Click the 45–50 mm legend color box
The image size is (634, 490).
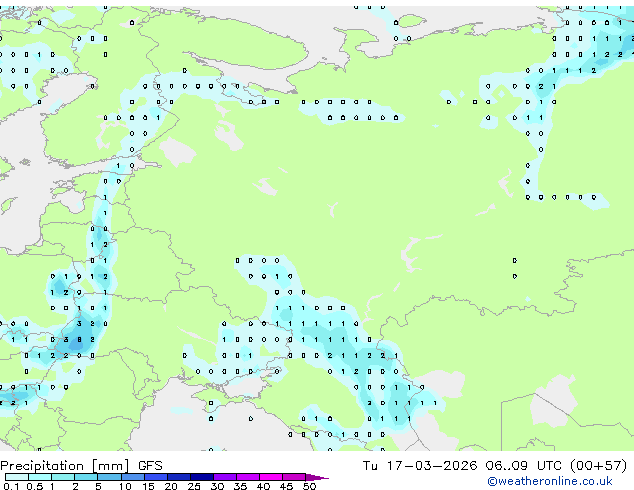point(294,477)
